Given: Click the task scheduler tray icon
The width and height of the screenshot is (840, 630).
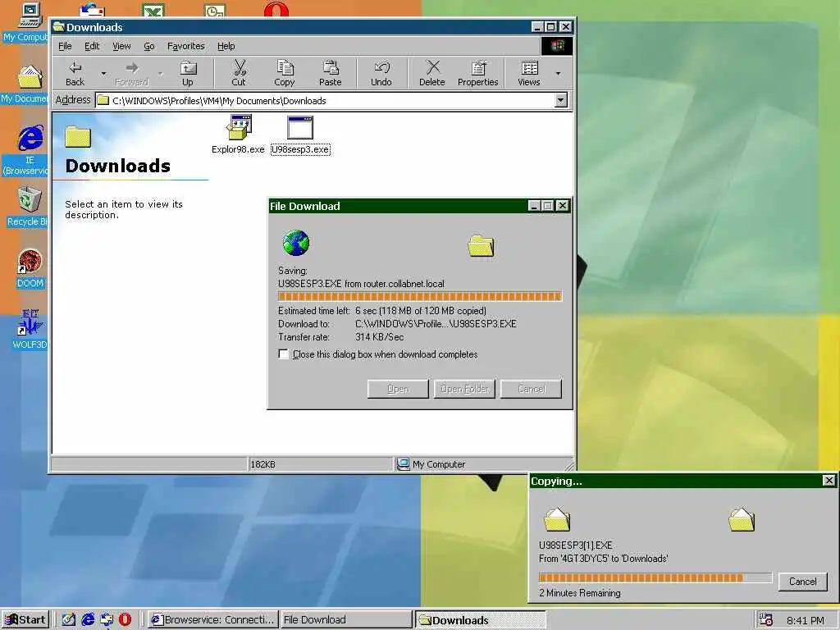Looking at the screenshot, I should click(x=766, y=619).
